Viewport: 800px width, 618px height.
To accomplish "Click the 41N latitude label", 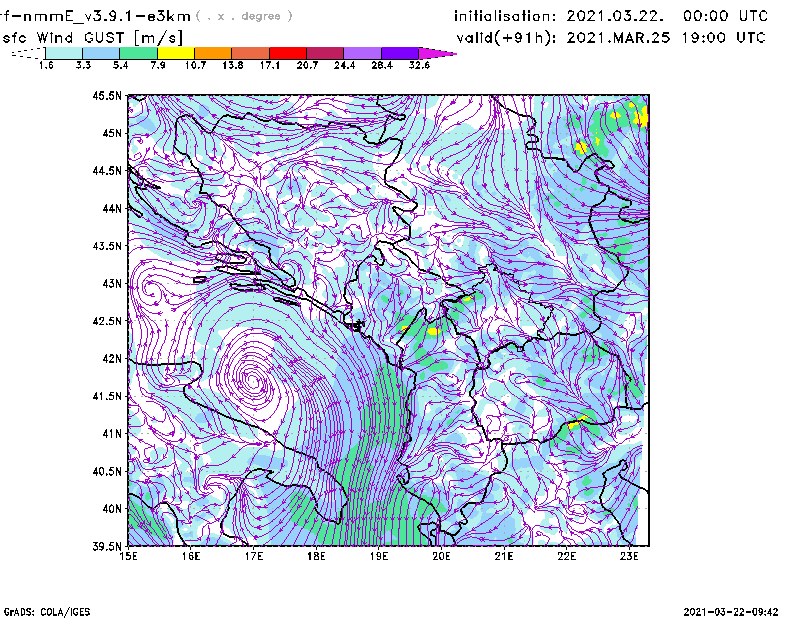I will click(112, 434).
